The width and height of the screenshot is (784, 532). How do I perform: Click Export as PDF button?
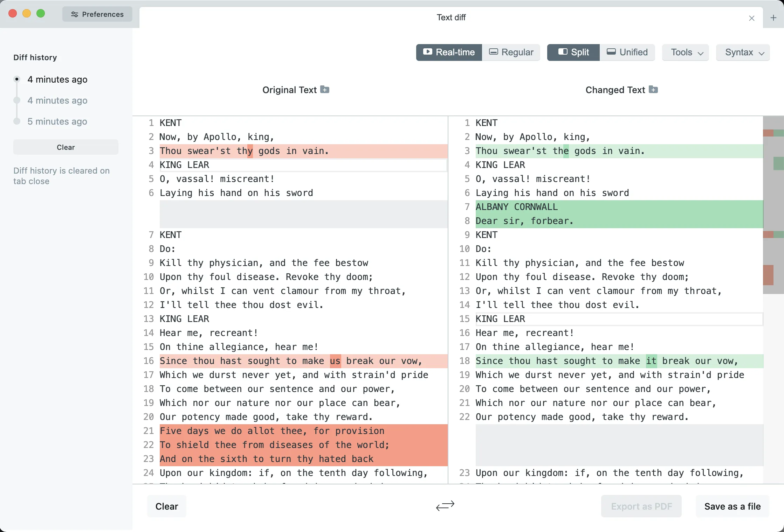[641, 506]
